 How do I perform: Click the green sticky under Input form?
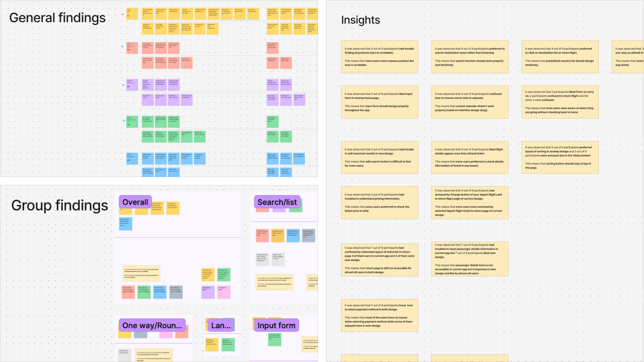pos(274,339)
